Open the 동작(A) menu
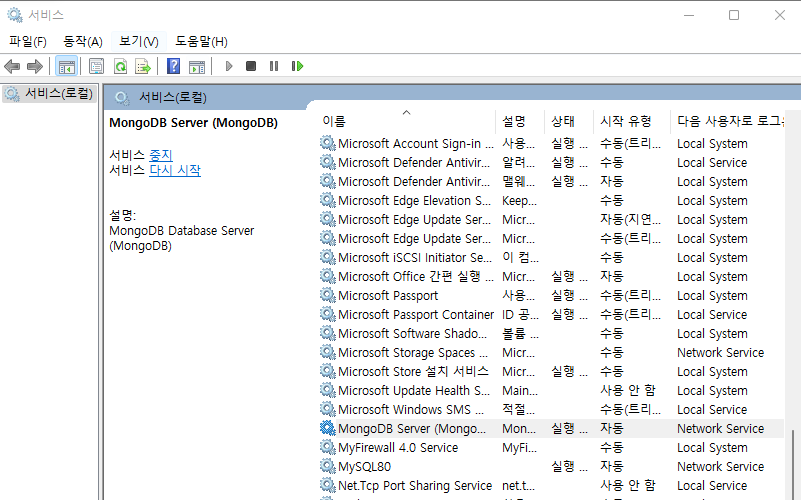 coord(83,41)
